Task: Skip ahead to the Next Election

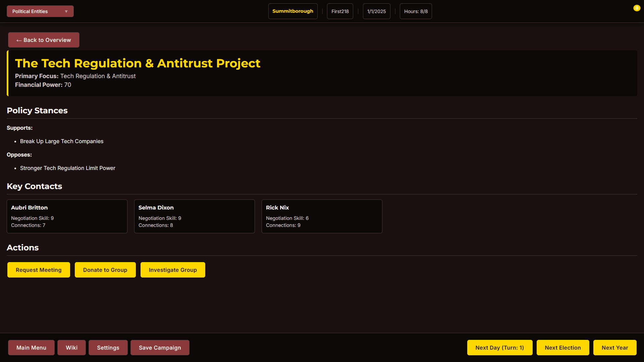Action: [562, 348]
